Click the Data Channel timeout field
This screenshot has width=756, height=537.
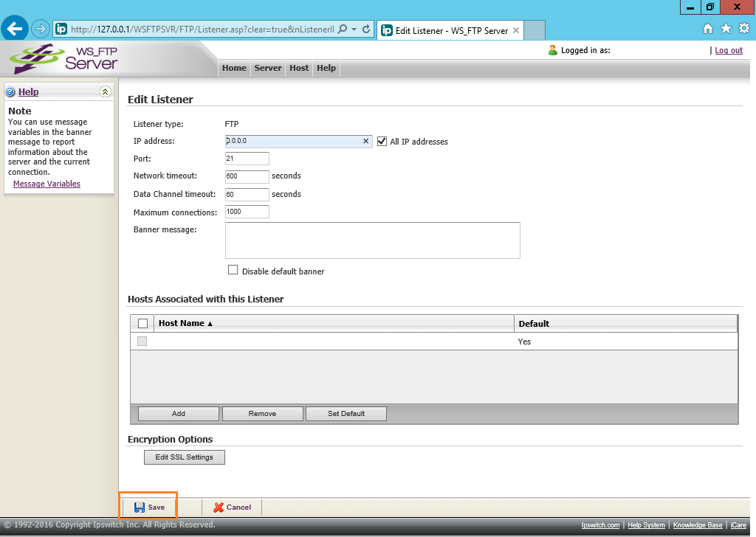[x=247, y=195]
